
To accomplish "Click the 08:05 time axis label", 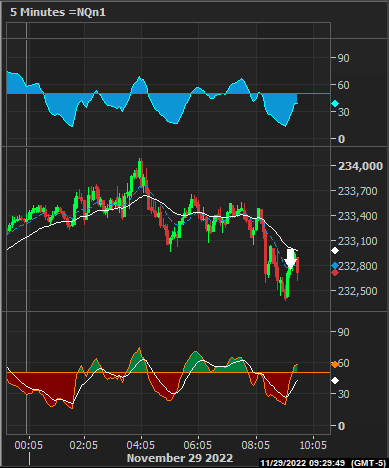I will pos(256,445).
